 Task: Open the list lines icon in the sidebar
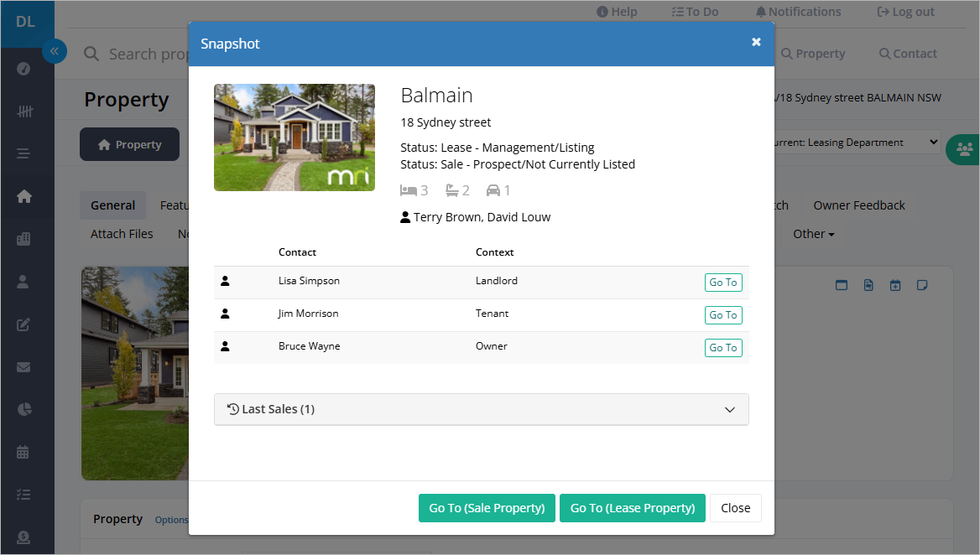[23, 153]
